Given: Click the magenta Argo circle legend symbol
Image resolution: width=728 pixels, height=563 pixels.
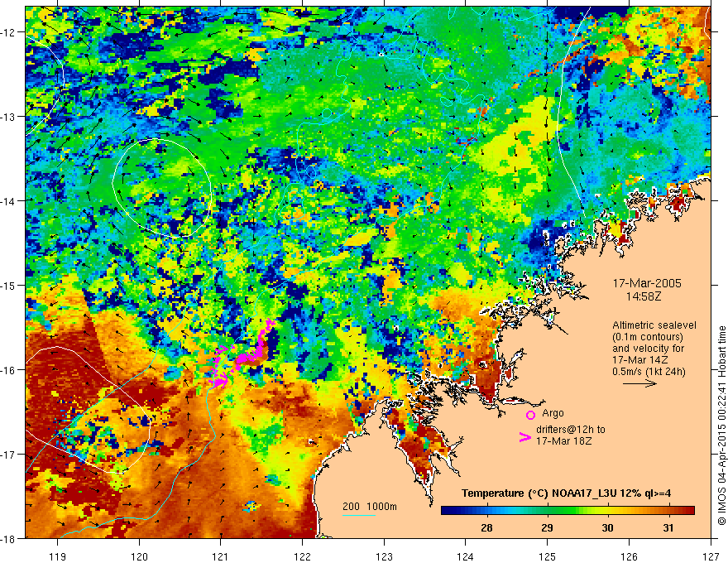Looking at the screenshot, I should coord(530,415).
